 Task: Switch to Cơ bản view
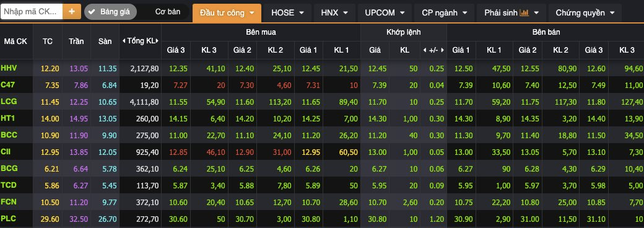click(168, 12)
